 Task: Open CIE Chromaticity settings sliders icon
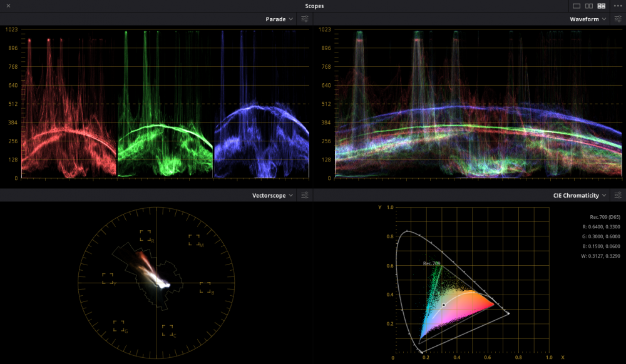pos(618,196)
